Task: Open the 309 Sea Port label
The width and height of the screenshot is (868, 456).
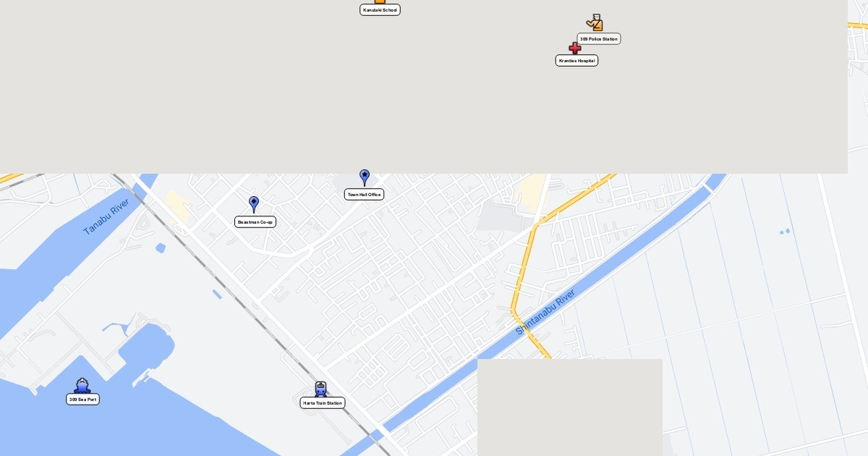Action: pos(82,400)
